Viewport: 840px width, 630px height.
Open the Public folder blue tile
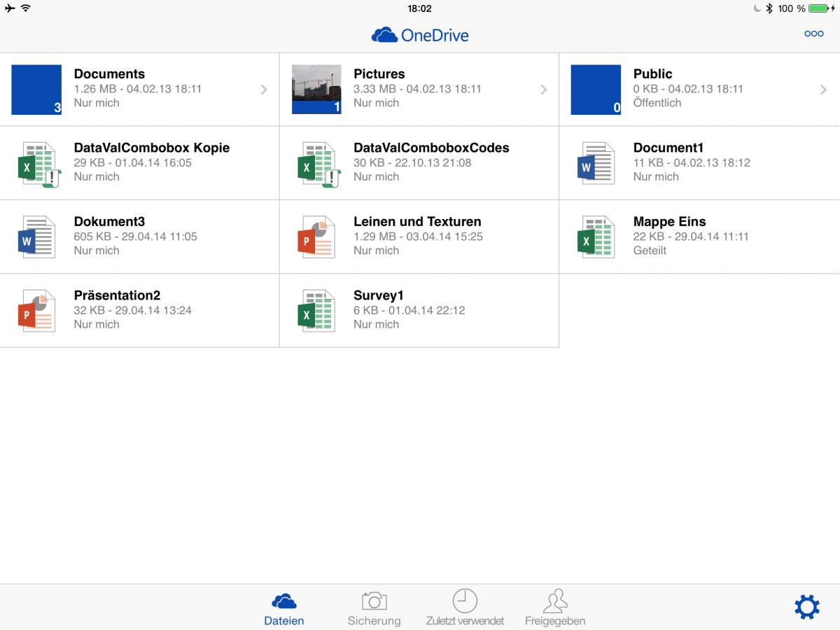click(x=596, y=90)
